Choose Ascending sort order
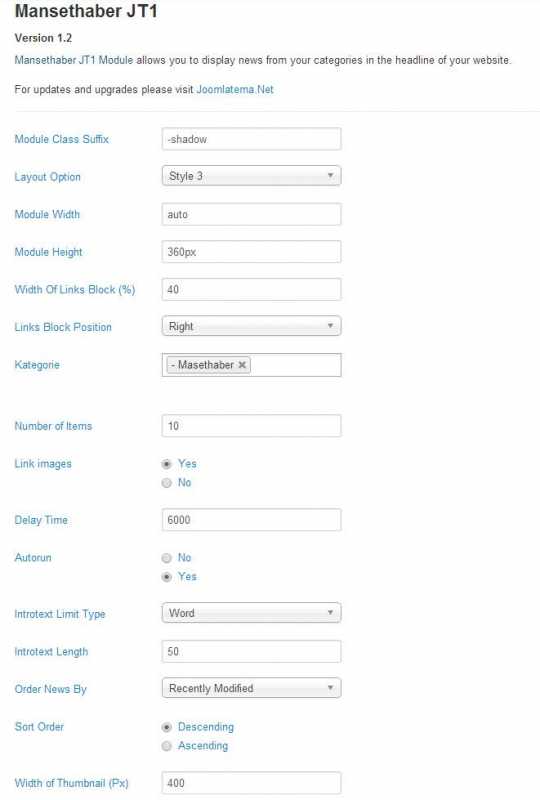 [166, 746]
